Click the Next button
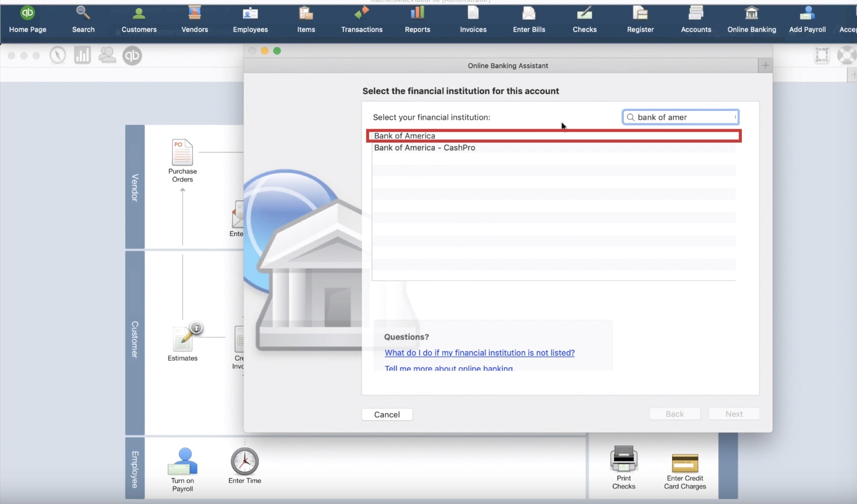This screenshot has height=504, width=857. point(734,414)
